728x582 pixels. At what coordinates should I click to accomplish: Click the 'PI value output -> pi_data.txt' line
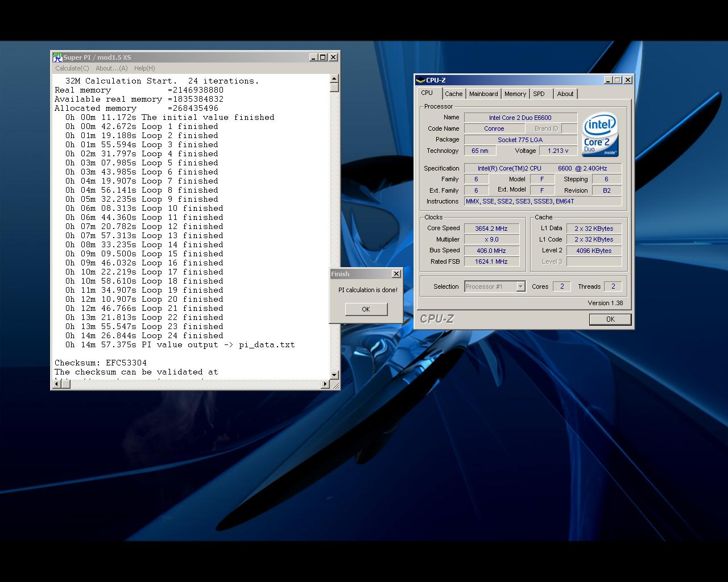pyautogui.click(x=180, y=344)
